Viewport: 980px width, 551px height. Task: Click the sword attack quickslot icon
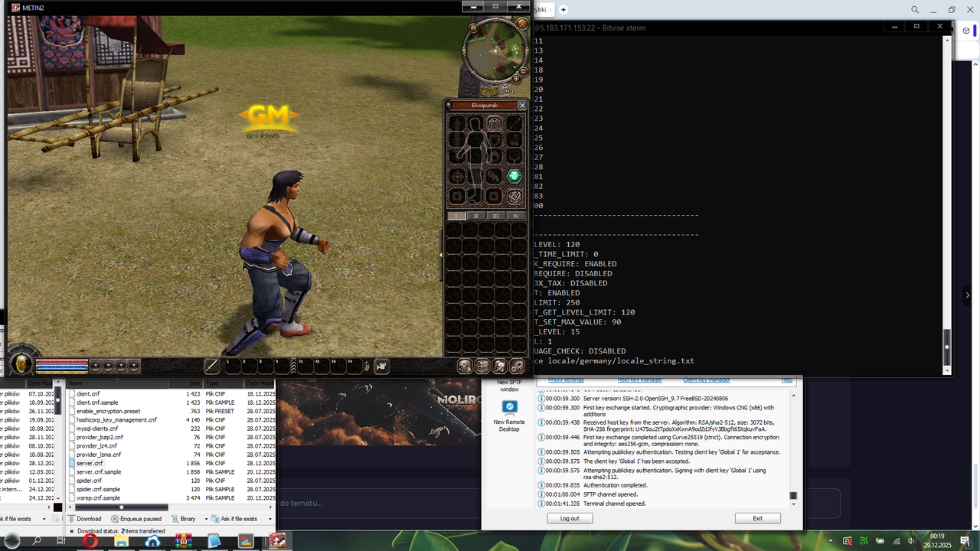click(211, 367)
